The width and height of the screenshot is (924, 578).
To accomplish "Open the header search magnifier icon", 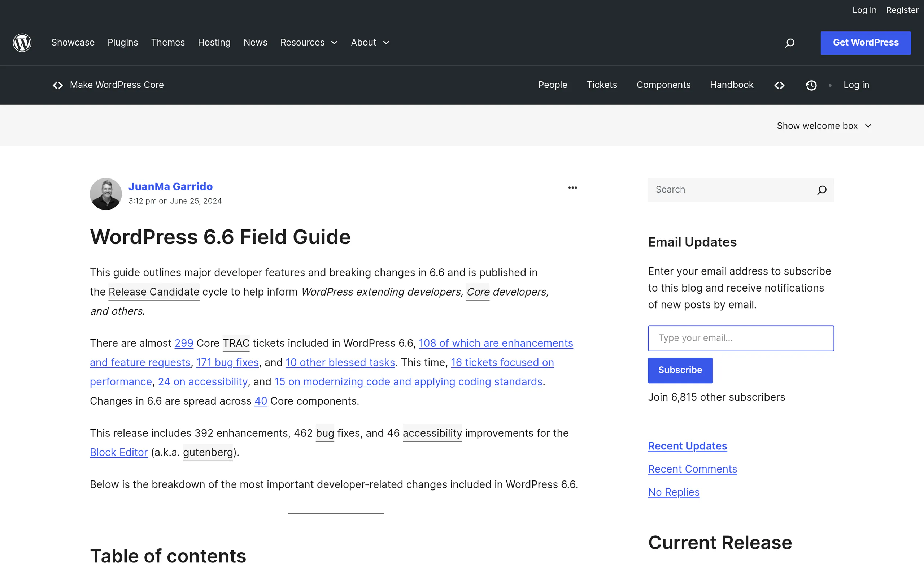I will coord(790,43).
